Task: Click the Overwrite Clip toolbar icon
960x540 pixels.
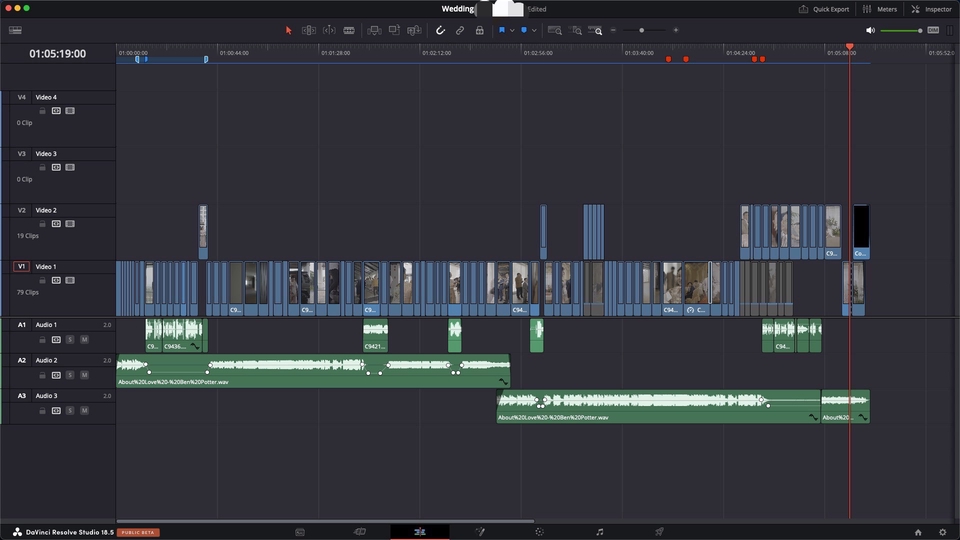Action: tap(394, 30)
